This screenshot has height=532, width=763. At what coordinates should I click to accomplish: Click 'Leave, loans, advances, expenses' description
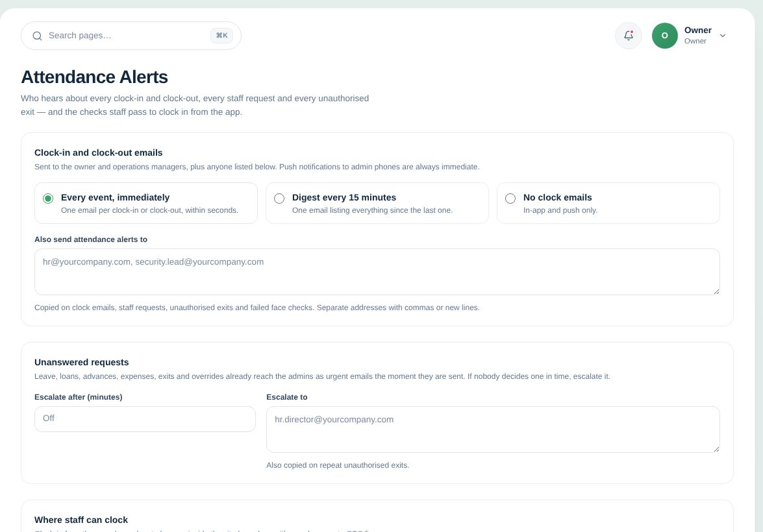coord(322,376)
